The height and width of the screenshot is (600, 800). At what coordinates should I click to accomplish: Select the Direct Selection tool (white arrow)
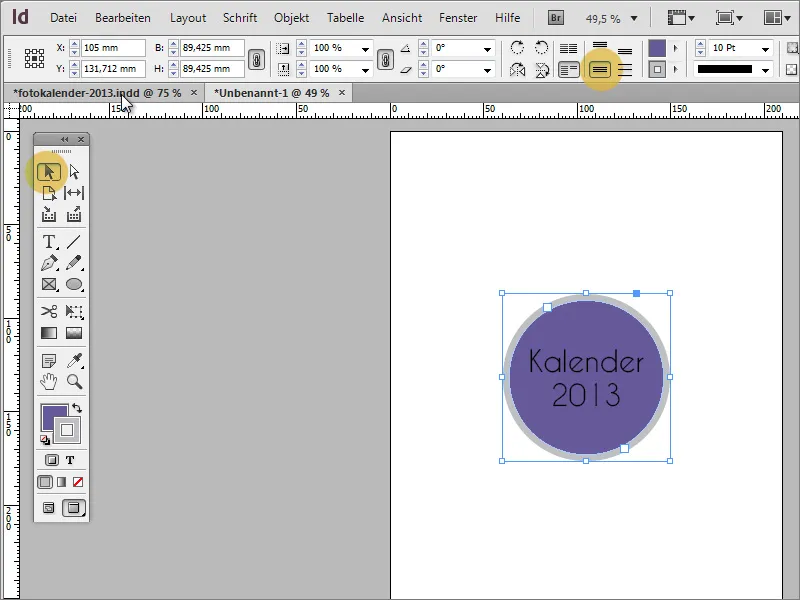pos(74,171)
